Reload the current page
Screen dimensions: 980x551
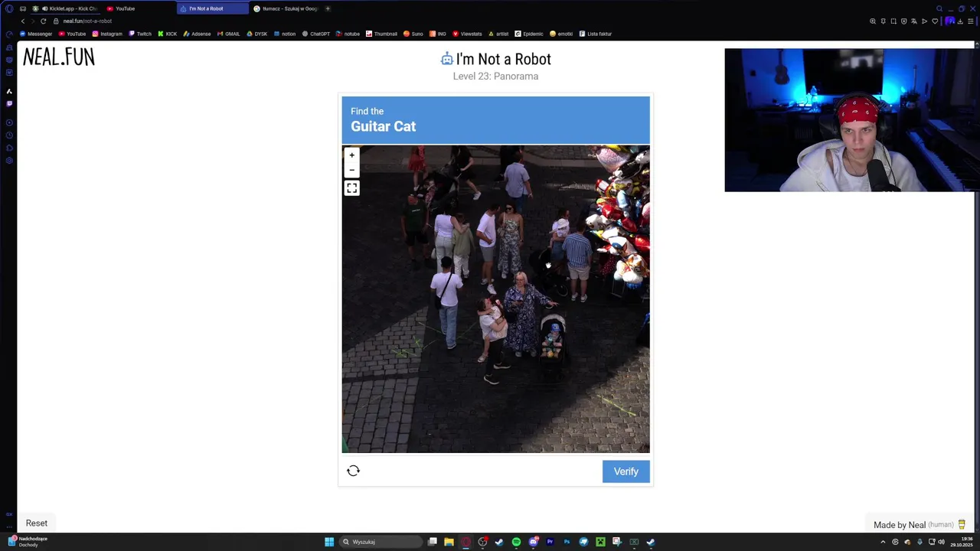click(x=44, y=21)
